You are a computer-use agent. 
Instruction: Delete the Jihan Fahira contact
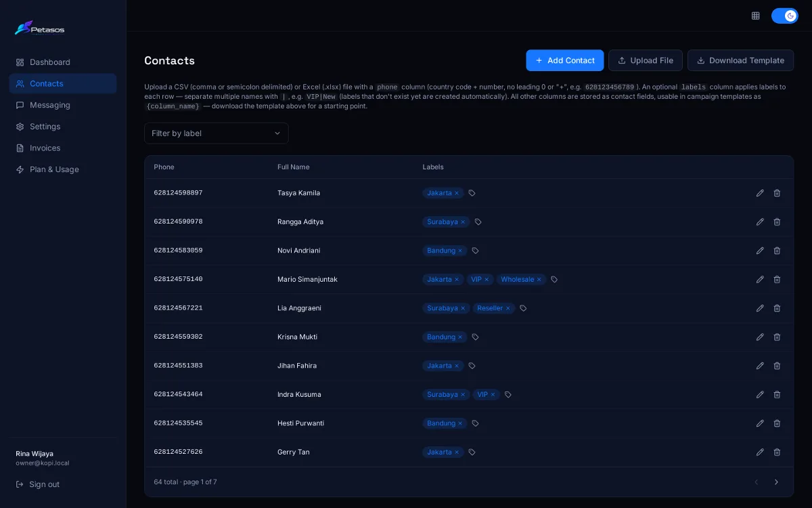[x=777, y=366]
